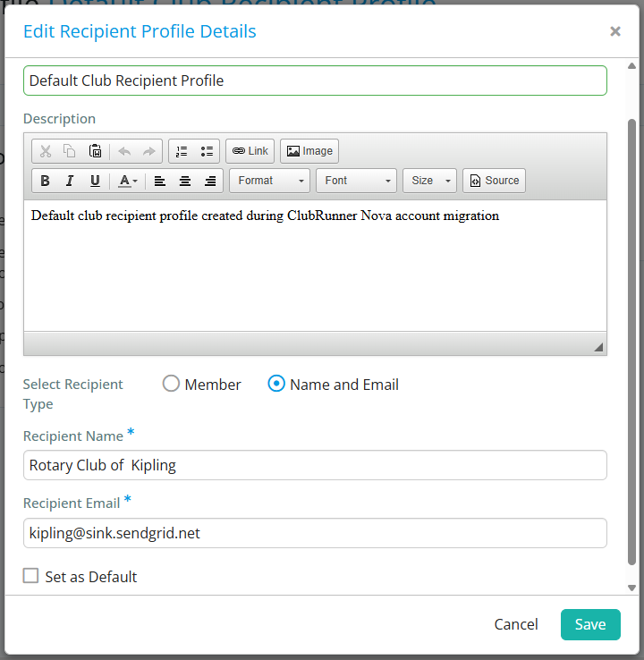Click the Image button in toolbar
Screen dimensions: 644x660
click(309, 151)
